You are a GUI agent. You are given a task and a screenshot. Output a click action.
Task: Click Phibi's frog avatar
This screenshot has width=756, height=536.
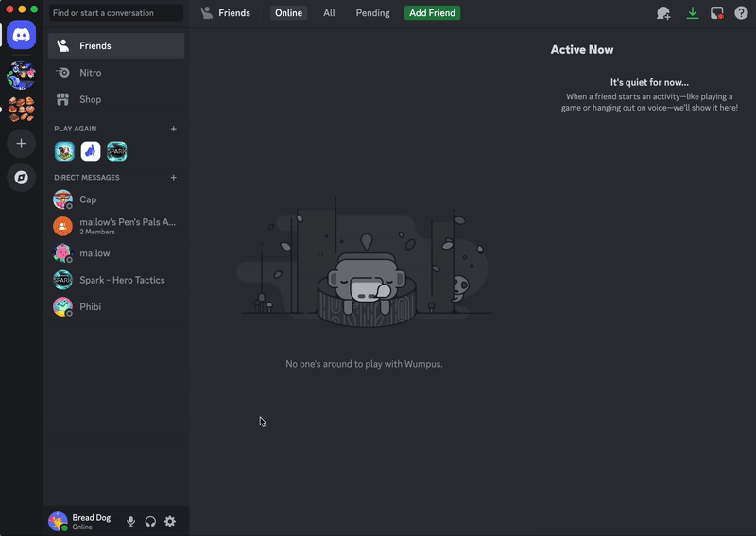tap(62, 306)
